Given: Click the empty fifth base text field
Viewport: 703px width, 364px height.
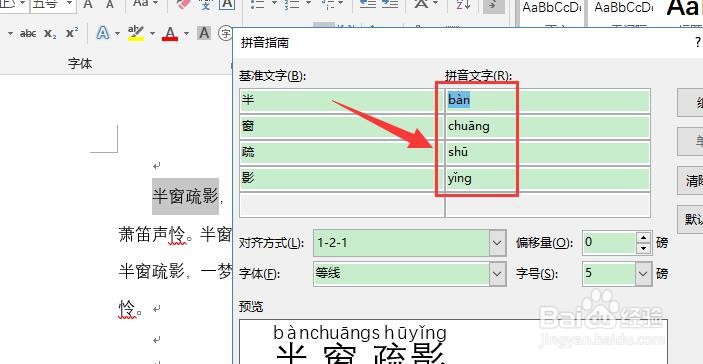Looking at the screenshot, I should (342, 205).
